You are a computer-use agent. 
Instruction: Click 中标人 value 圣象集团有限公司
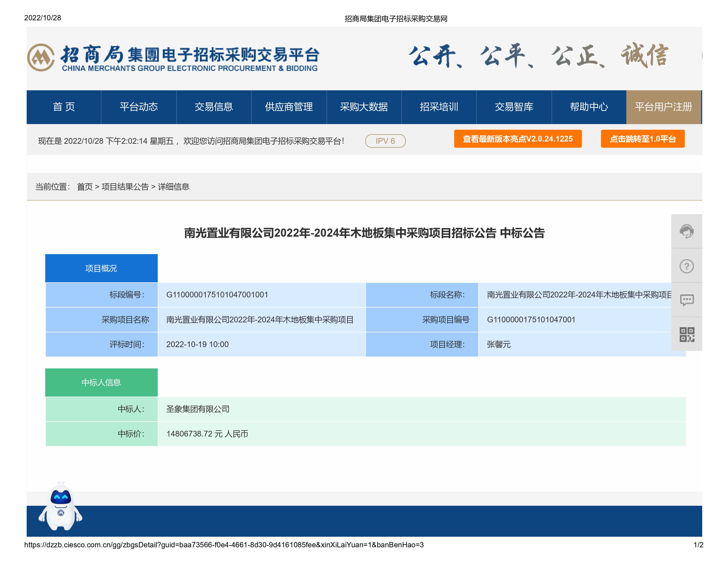coord(198,409)
